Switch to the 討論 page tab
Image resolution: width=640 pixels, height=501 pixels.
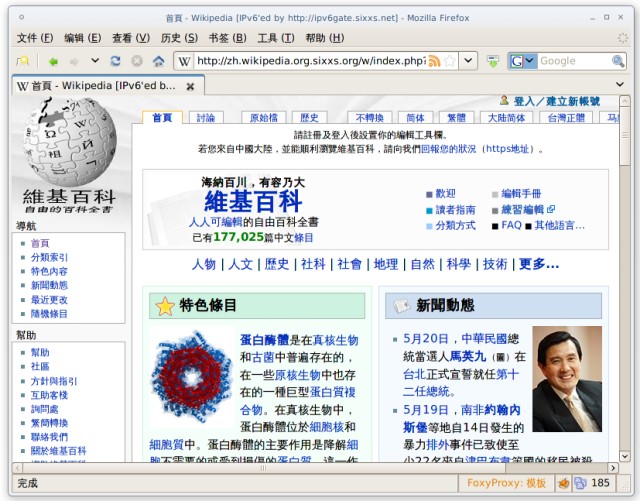[206, 118]
